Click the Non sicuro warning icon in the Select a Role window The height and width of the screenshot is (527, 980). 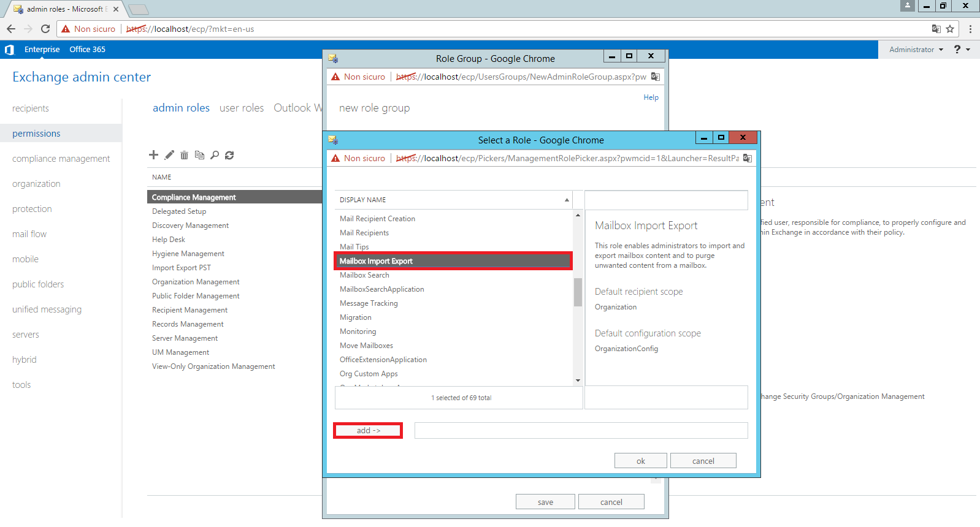tap(335, 158)
